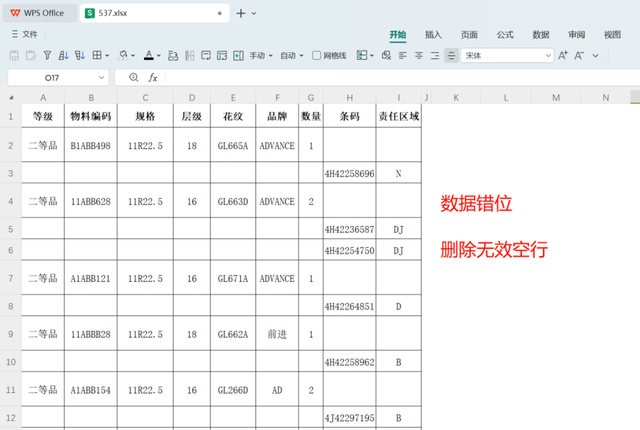Click the format painter clipboard icon
Screen dimensions: 640x430
point(31,55)
